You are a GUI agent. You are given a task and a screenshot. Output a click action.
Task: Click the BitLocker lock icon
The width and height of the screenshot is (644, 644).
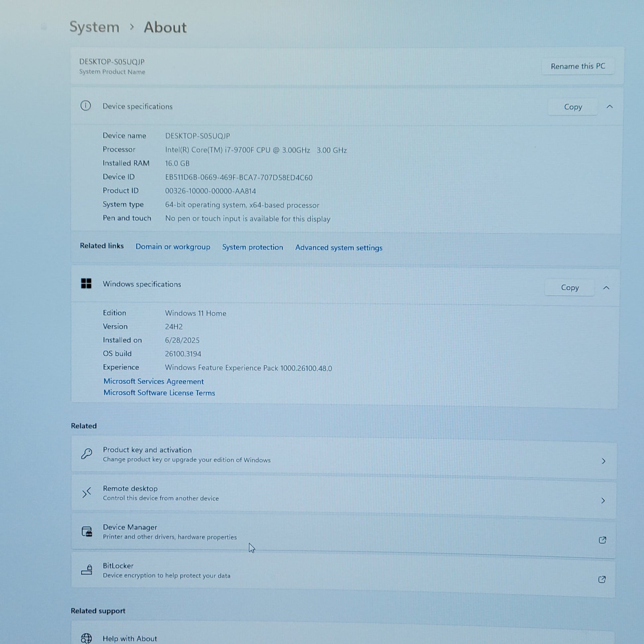(x=87, y=570)
